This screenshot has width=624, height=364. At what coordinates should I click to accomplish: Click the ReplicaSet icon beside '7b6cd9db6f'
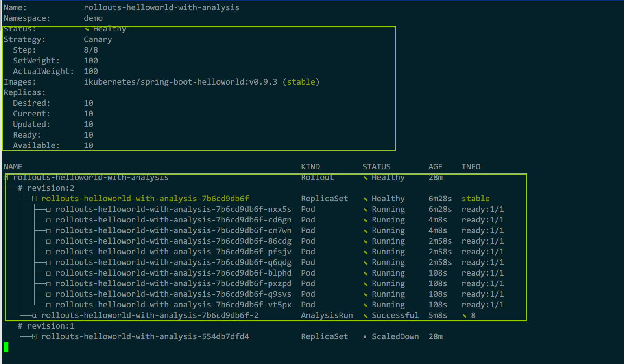click(34, 199)
